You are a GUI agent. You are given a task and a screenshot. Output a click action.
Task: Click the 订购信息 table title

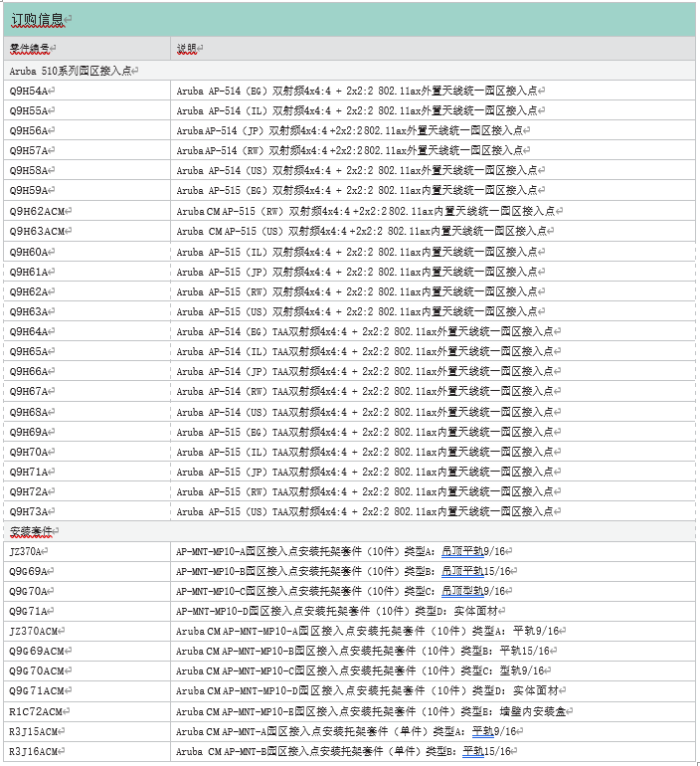(x=37, y=20)
